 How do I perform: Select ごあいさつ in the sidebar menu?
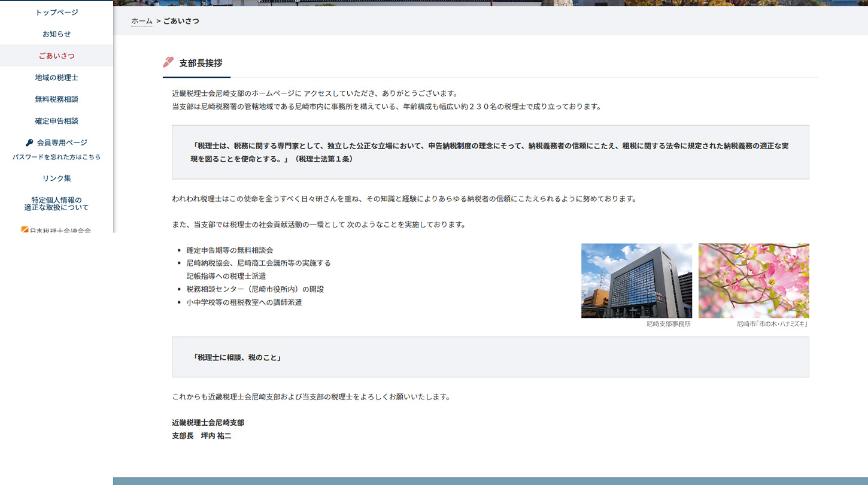click(x=56, y=56)
